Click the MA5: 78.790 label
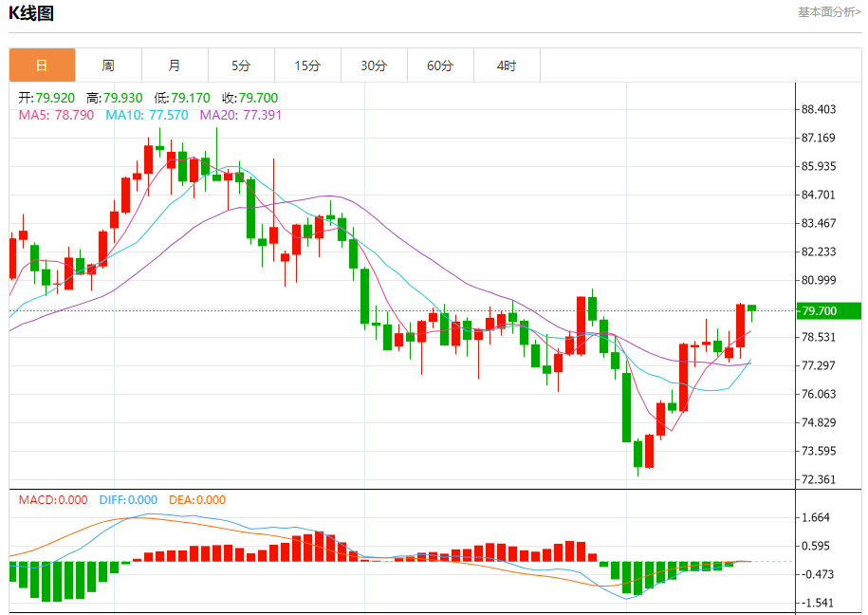The height and width of the screenshot is (615, 868). pyautogui.click(x=57, y=115)
